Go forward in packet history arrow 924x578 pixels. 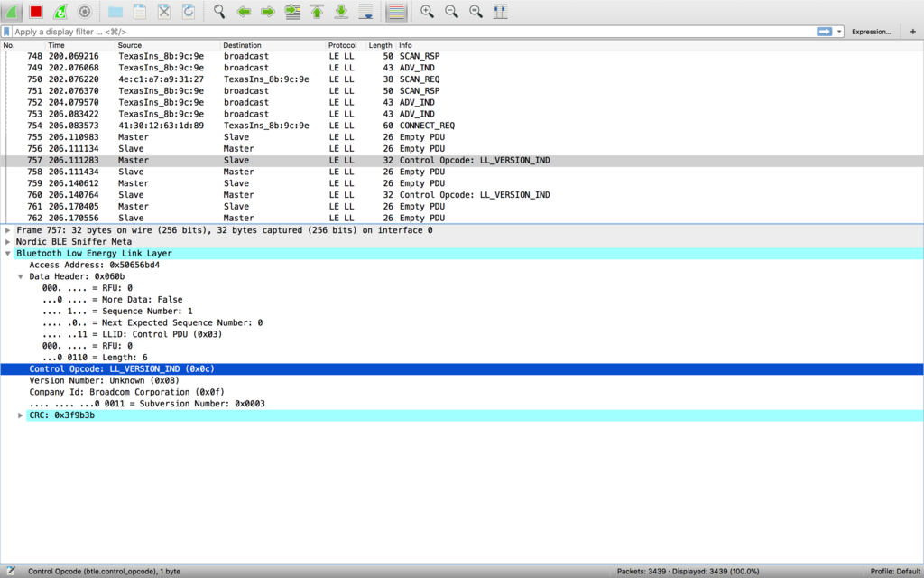[268, 11]
